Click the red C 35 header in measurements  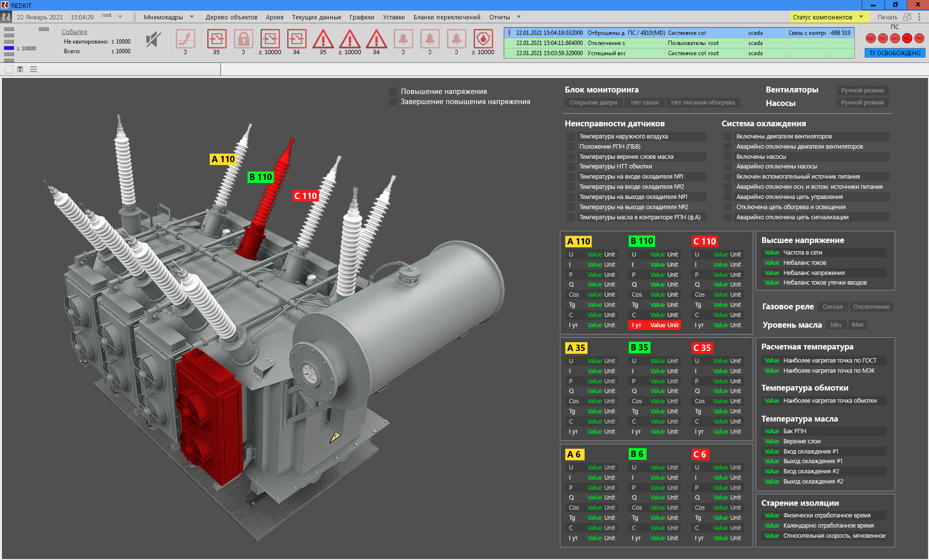point(702,348)
